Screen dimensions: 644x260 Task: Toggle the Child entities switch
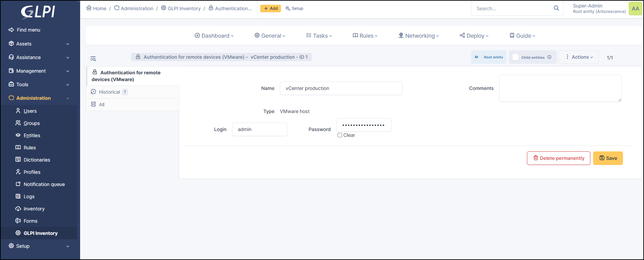[515, 57]
